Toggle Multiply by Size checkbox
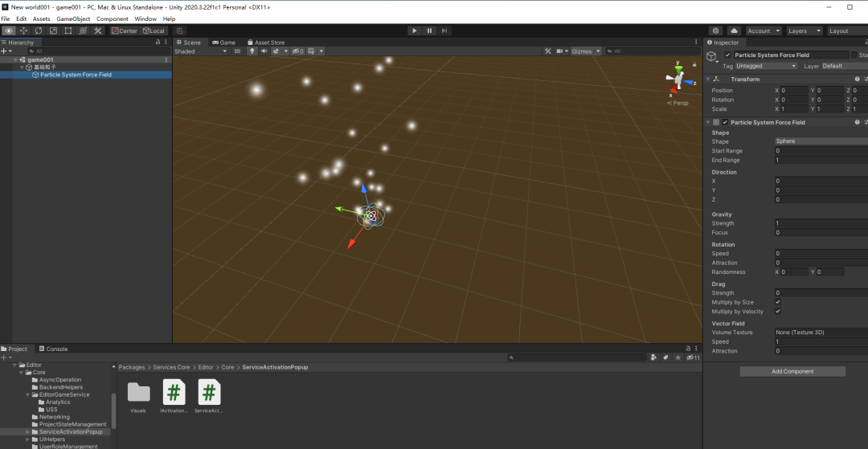Image resolution: width=868 pixels, height=449 pixels. coord(778,303)
